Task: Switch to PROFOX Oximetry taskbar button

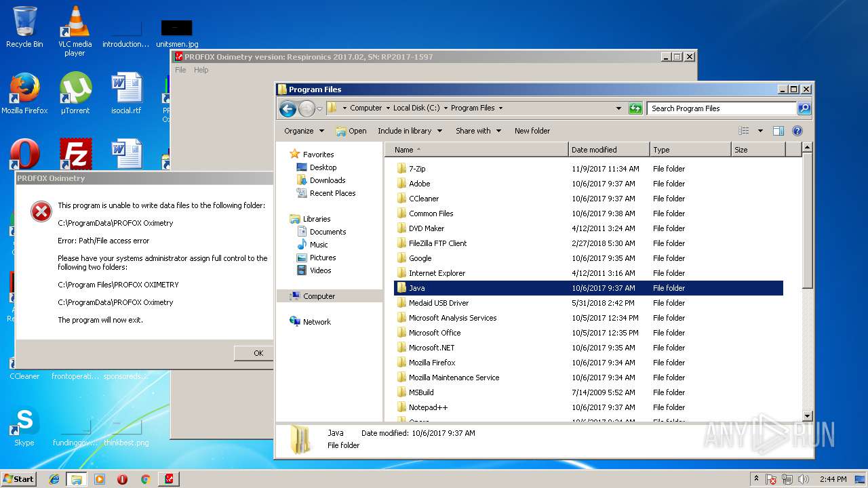Action: pyautogui.click(x=169, y=479)
